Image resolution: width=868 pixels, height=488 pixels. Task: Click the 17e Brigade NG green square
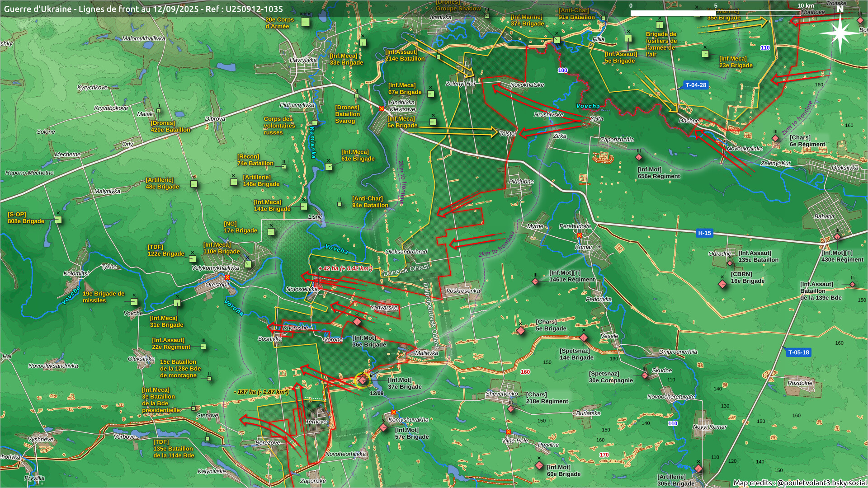click(x=271, y=232)
